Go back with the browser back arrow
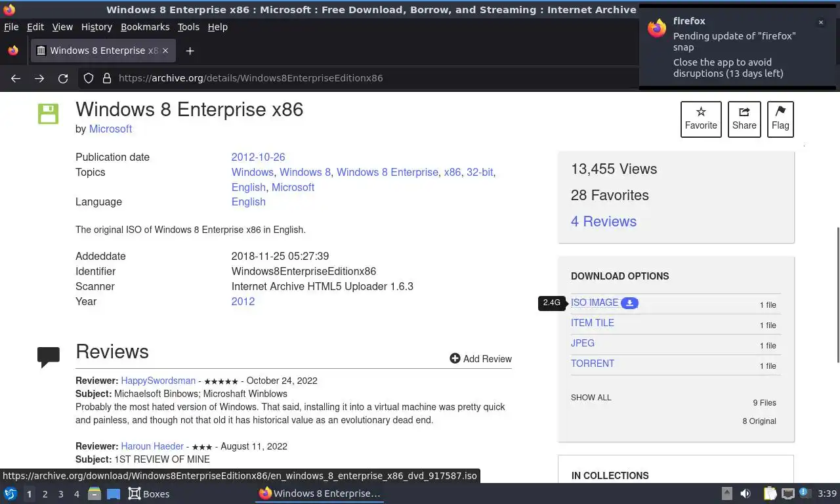Image resolution: width=840 pixels, height=504 pixels. point(16,78)
